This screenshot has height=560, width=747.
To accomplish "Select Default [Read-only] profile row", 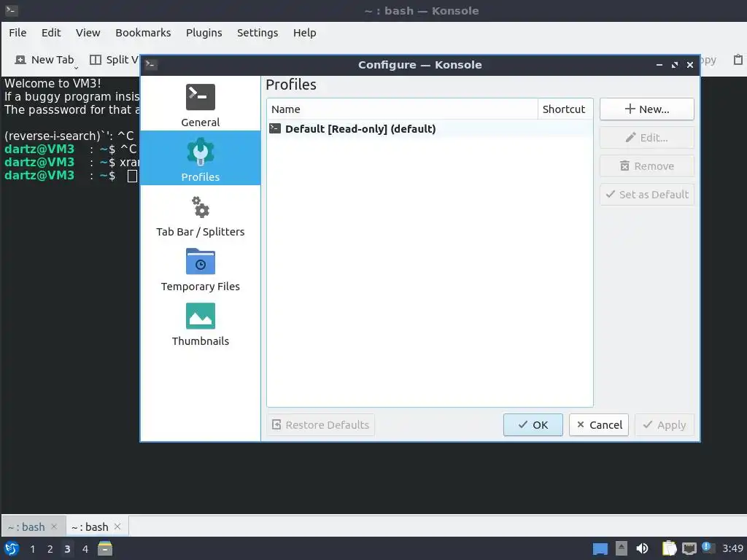I will 430,129.
